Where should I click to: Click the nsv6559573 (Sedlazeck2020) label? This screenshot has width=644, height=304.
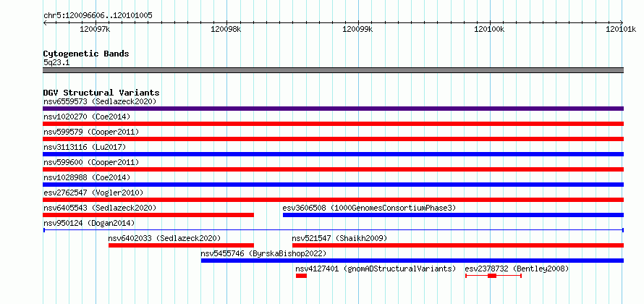pyautogui.click(x=100, y=101)
